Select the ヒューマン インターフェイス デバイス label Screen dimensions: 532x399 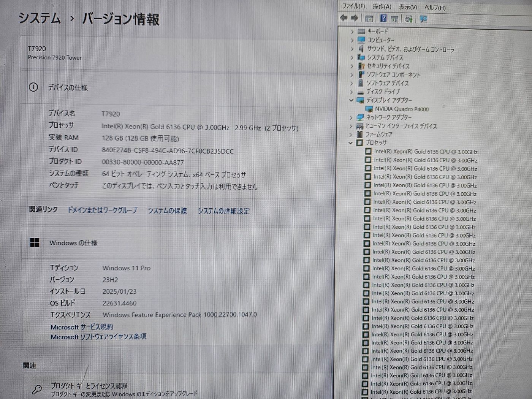pos(401,126)
